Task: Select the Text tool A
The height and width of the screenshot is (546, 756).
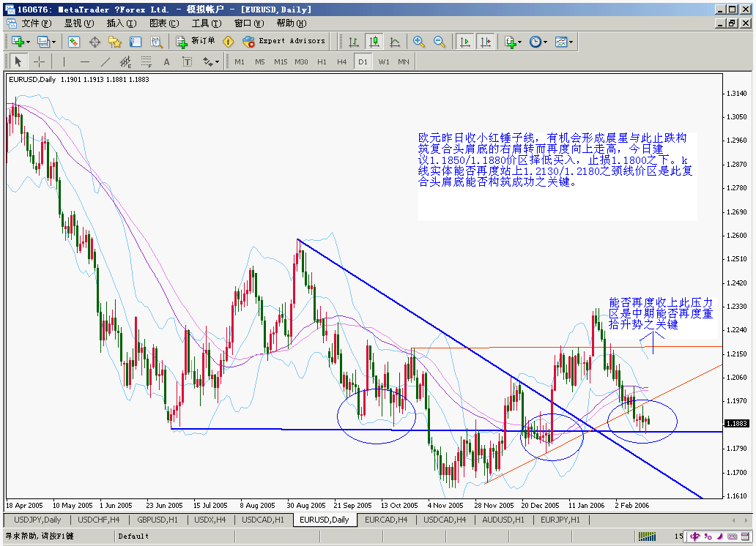Action: pos(166,61)
